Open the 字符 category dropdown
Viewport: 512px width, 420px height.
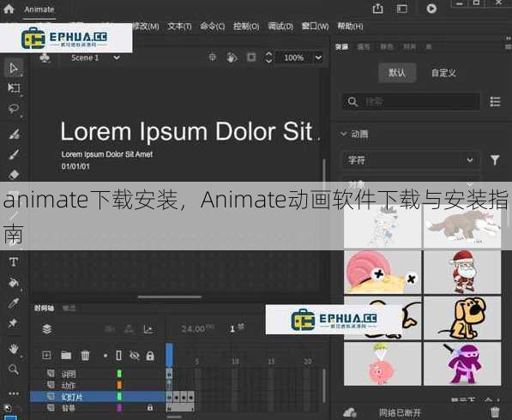pyautogui.click(x=411, y=160)
